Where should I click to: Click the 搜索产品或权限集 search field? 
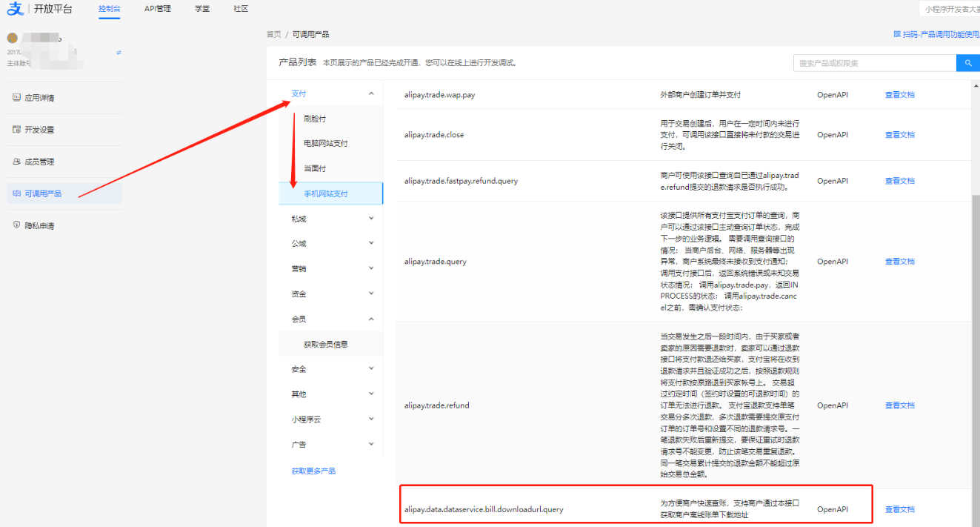pyautogui.click(x=874, y=63)
